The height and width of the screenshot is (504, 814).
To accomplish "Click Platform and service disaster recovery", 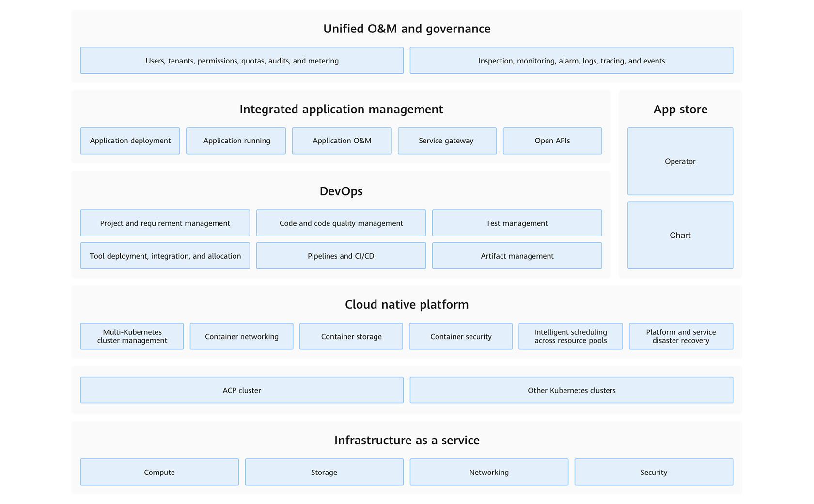I will point(681,336).
